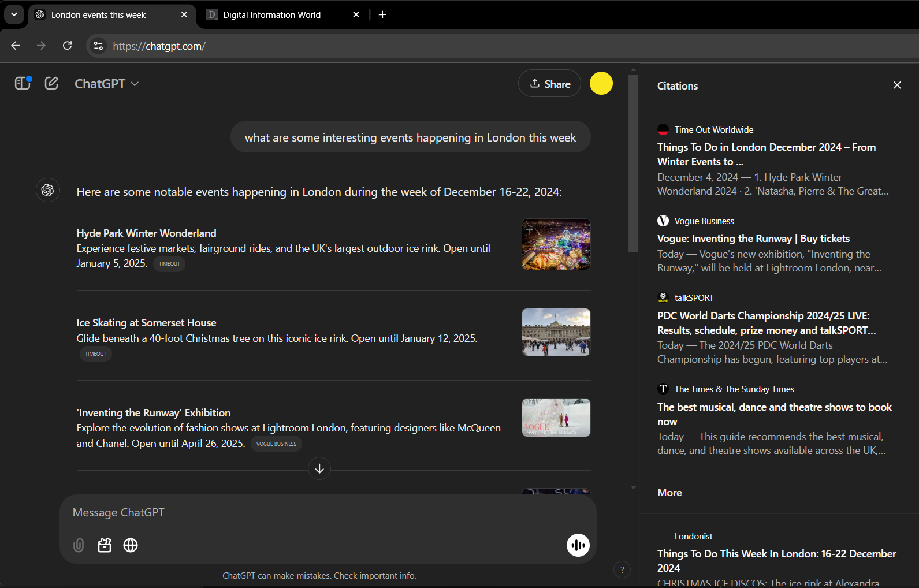This screenshot has width=919, height=588.
Task: Click the 'Inventing the Runway' Exhibition heading
Action: click(x=154, y=413)
